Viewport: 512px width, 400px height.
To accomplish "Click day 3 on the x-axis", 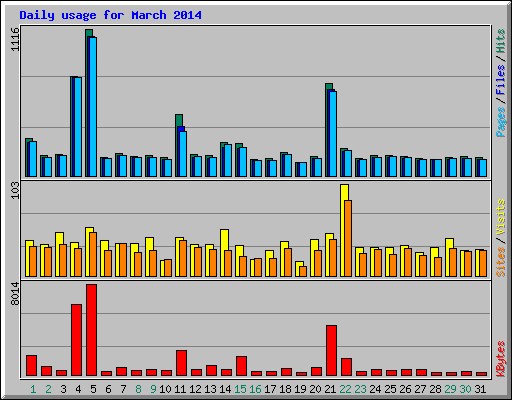I will [63, 389].
